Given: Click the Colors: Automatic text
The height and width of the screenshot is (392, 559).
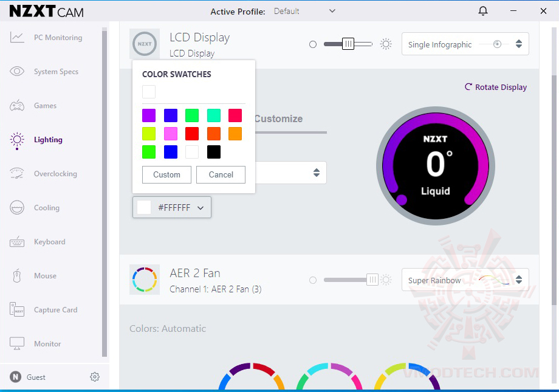Looking at the screenshot, I should (168, 329).
